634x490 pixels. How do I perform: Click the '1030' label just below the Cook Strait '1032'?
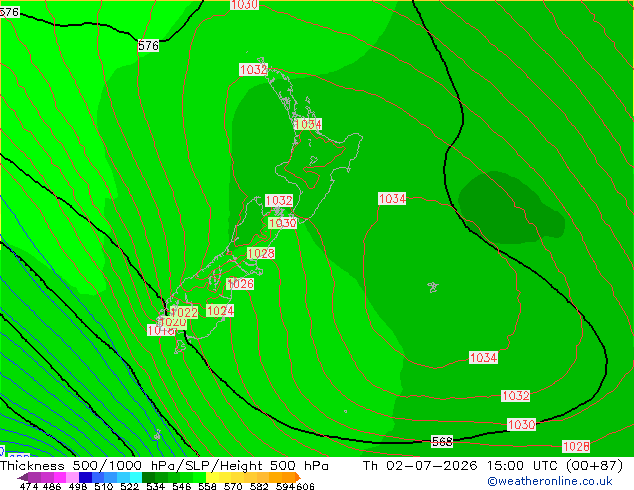[283, 223]
